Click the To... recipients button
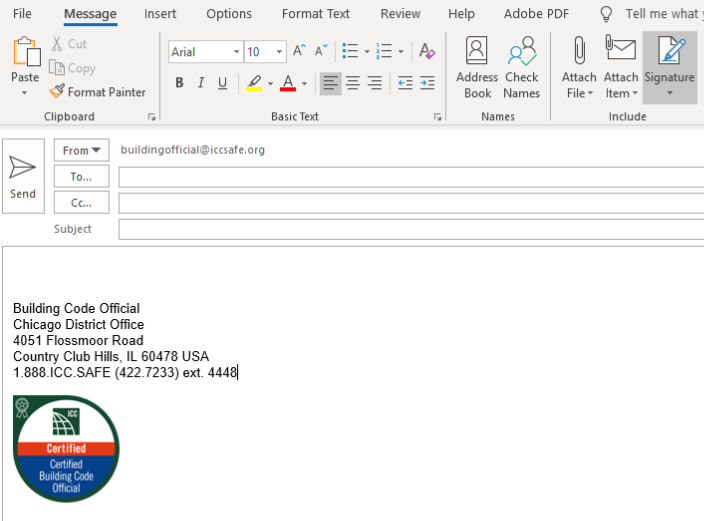704x521 pixels. 81,176
